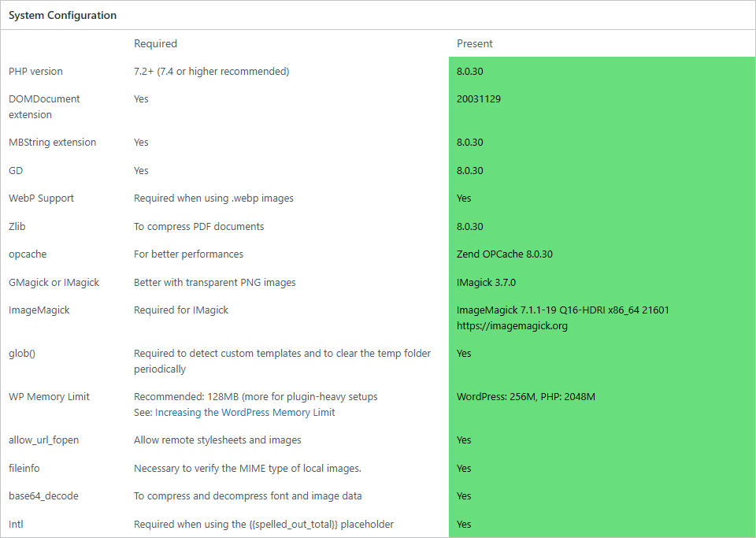Image resolution: width=756 pixels, height=538 pixels.
Task: Select the Present column header
Action: [474, 43]
